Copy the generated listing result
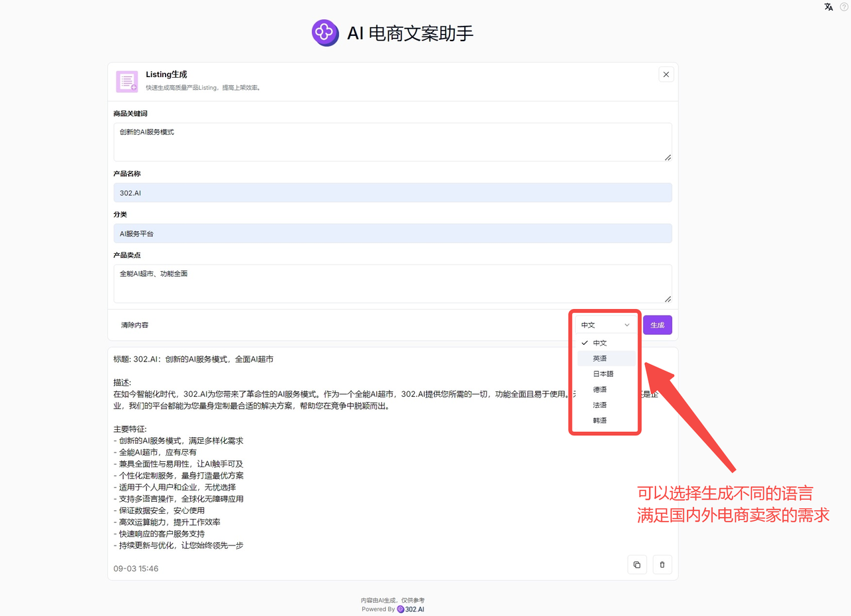 coord(637,565)
